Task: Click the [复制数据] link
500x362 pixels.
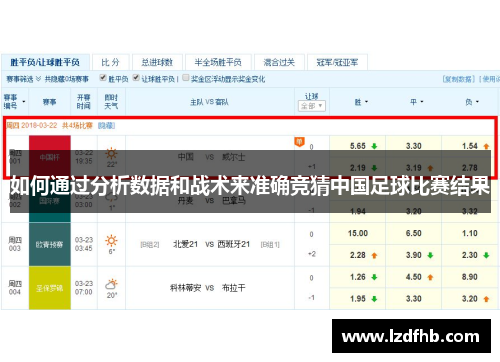Action: click(x=459, y=79)
